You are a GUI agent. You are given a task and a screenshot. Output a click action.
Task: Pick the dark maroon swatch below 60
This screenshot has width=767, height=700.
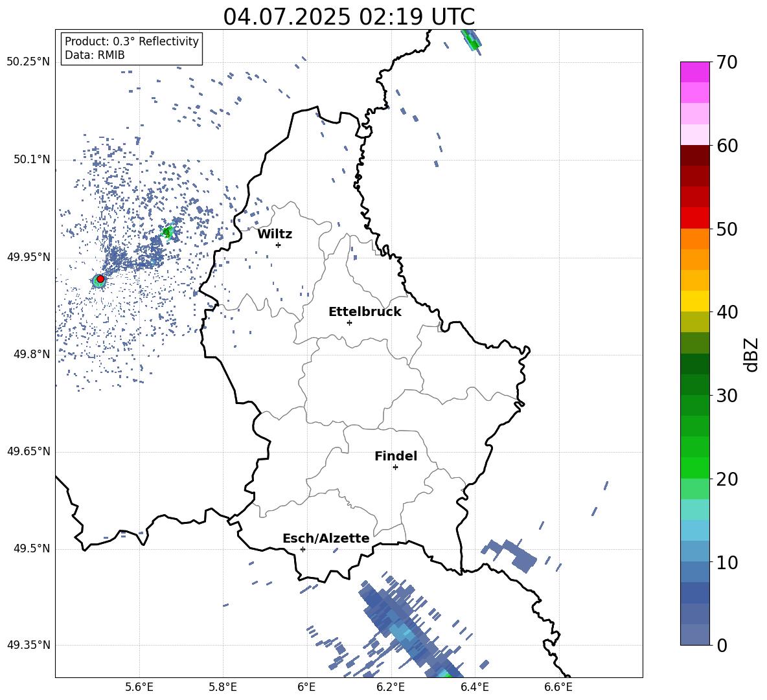(695, 155)
